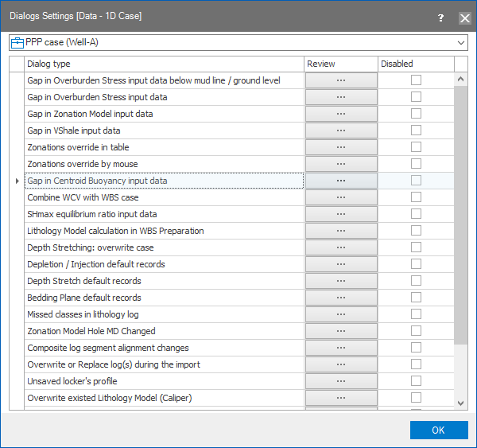Select the Zonation Model Hole MD Changed row

point(163,331)
